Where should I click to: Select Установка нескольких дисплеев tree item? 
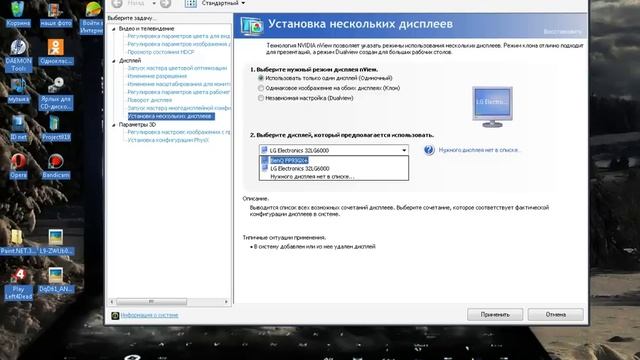click(x=171, y=116)
